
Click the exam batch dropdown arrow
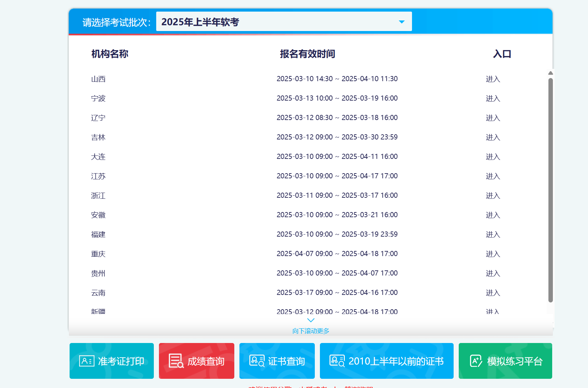click(402, 22)
